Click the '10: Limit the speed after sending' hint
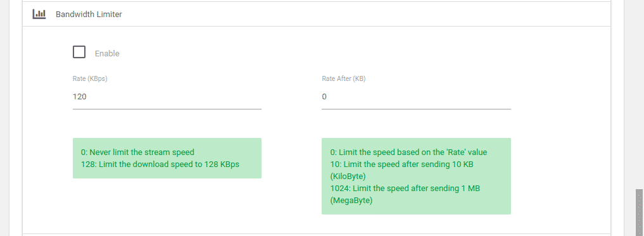Screen dimensions: 644x236 pos(402,164)
